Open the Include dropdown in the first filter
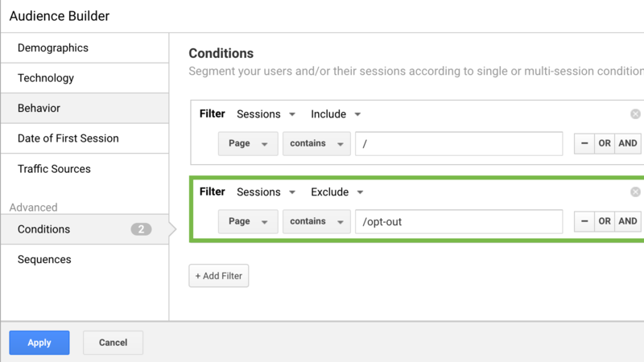This screenshot has height=362, width=644. click(x=336, y=114)
